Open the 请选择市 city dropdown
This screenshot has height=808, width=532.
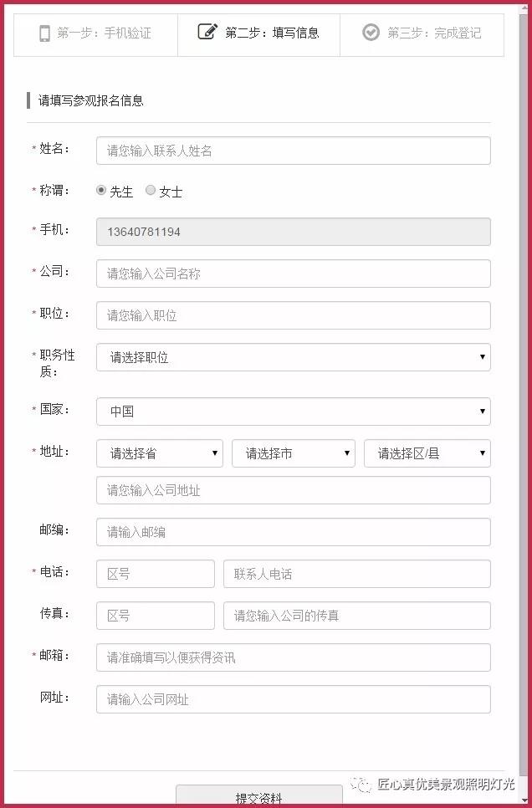click(294, 453)
